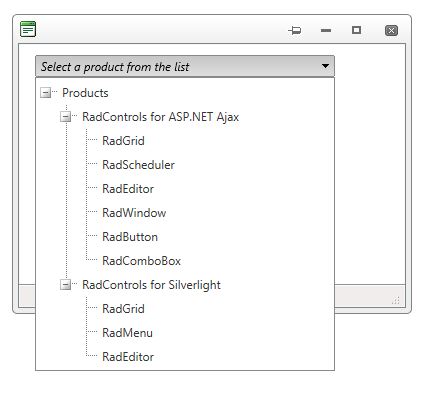
Task: Maximize the window with the square icon
Action: coord(356,30)
